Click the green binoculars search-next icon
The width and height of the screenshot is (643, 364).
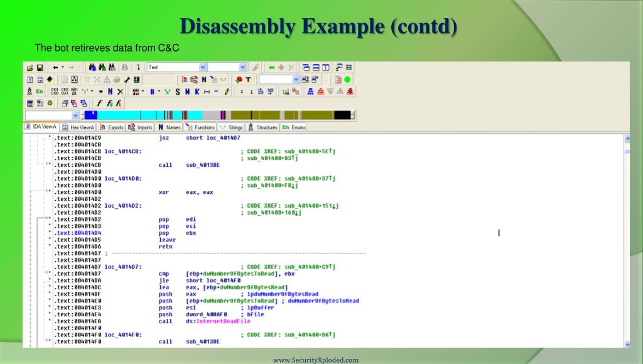click(x=102, y=67)
